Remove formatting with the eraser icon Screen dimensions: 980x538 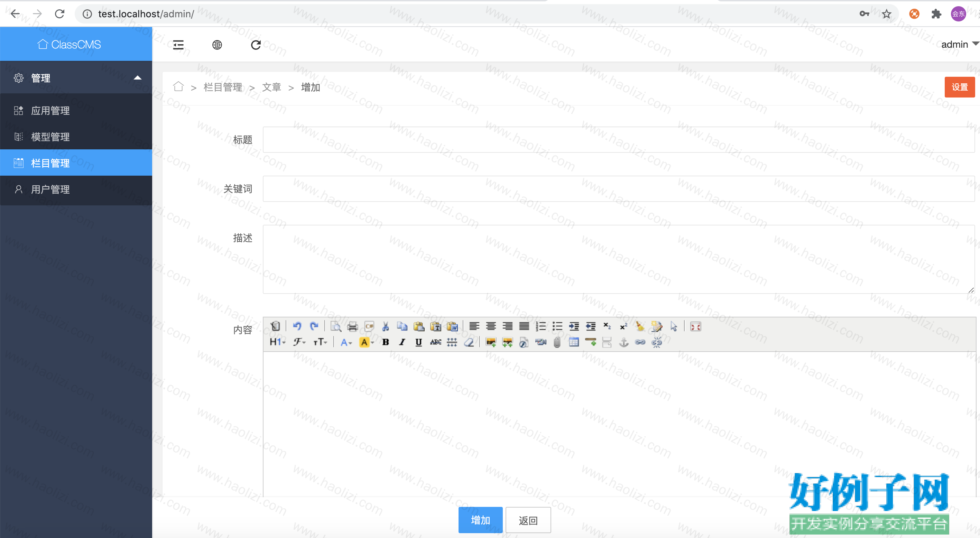point(469,342)
